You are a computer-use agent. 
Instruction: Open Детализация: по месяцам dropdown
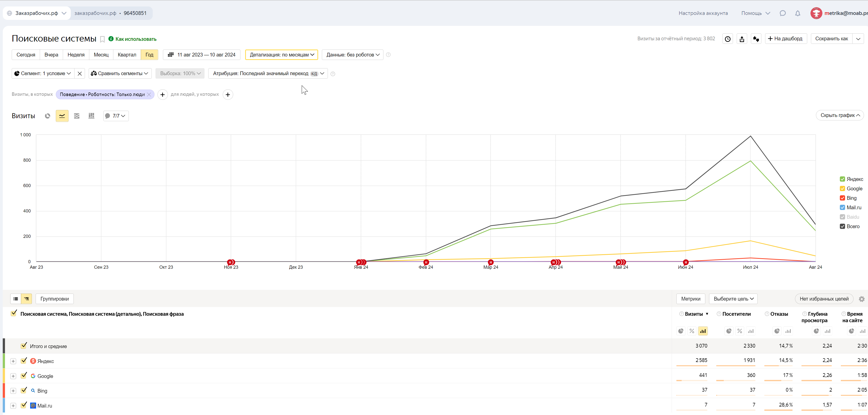281,54
